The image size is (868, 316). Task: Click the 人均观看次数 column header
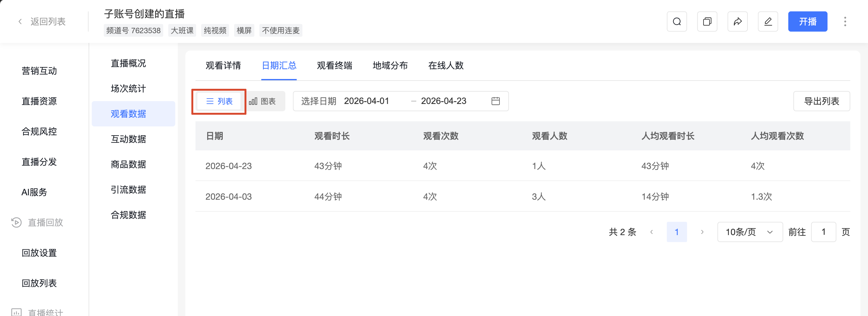(x=777, y=136)
